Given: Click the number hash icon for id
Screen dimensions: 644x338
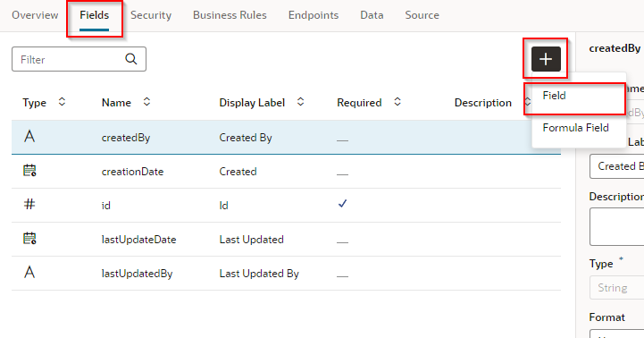Looking at the screenshot, I should [29, 204].
